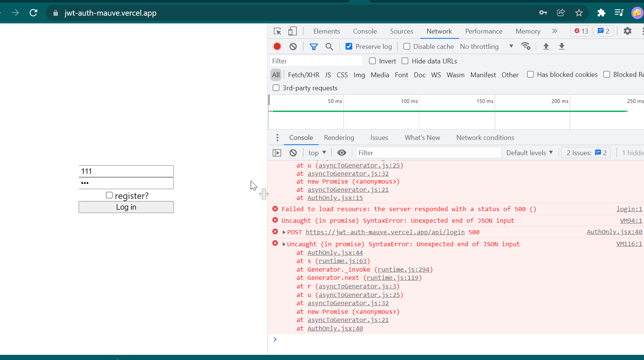Screen dimensions: 644x360
Task: Check 3rd-party requests
Action: click(276, 88)
